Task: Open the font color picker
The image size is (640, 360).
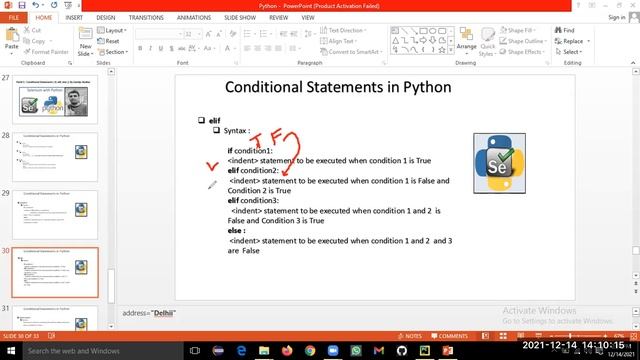Action: (x=228, y=48)
